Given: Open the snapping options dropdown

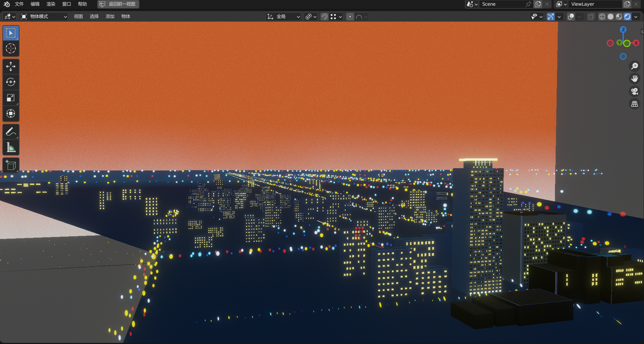Looking at the screenshot, I should tap(336, 17).
